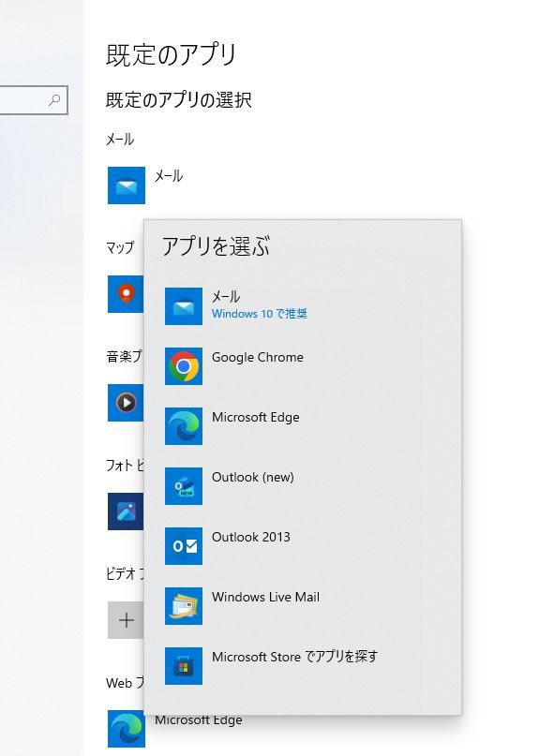539x756 pixels.
Task: Add a default video player with plus button
Action: tap(126, 620)
